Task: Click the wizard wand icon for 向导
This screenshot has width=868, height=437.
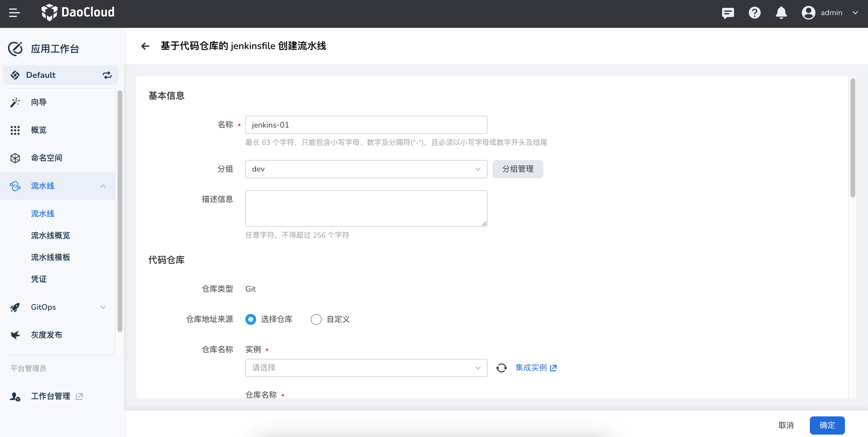Action: (15, 102)
